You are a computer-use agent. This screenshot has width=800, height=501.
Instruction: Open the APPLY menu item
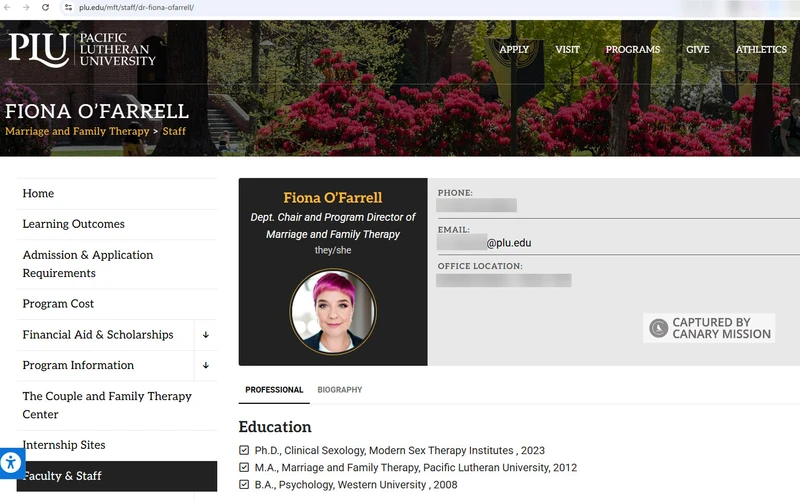[x=514, y=49]
